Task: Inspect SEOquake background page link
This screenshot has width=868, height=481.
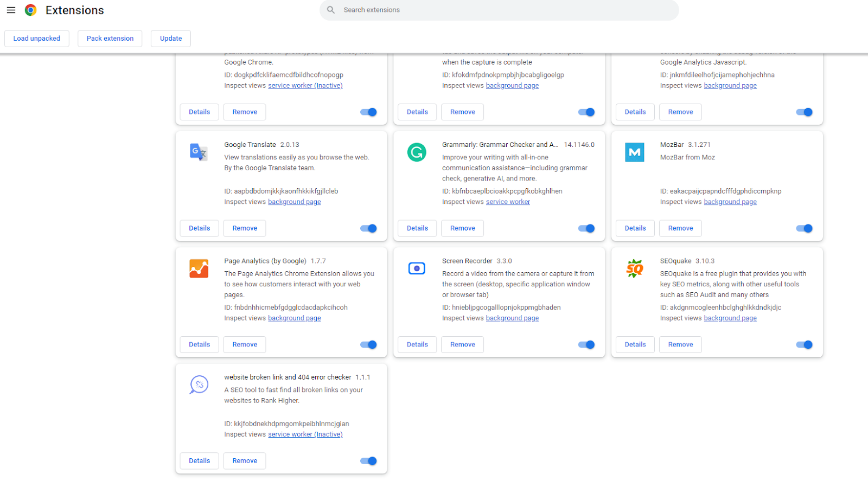Action: click(x=730, y=318)
